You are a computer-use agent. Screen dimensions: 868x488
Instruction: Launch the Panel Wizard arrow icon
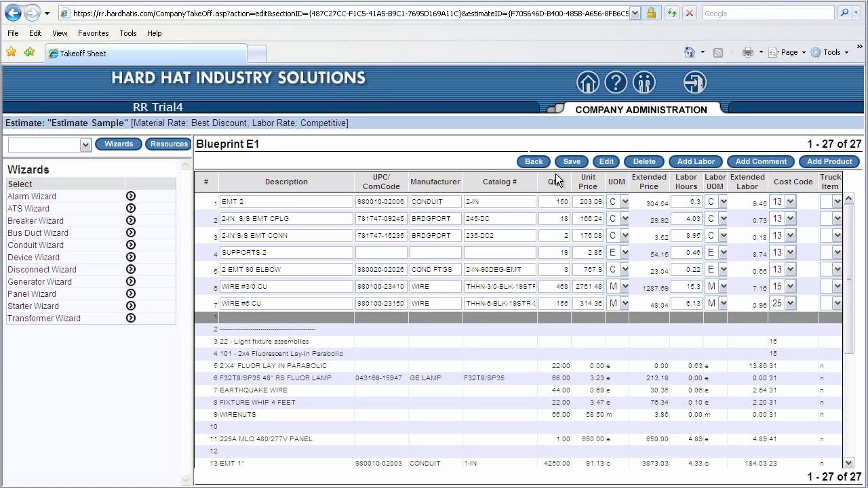(131, 293)
